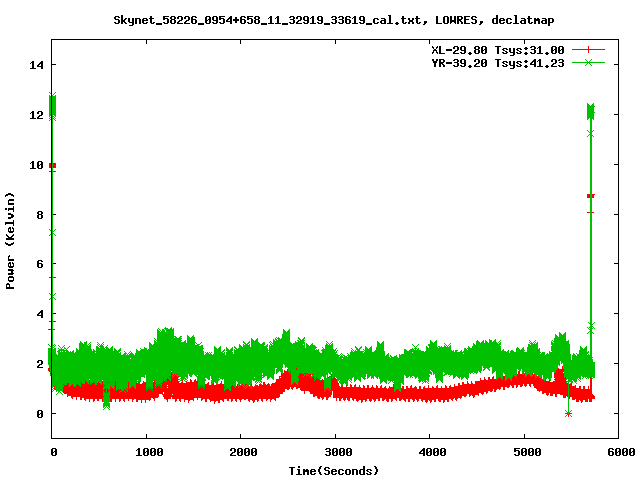Click the red legend line sample
The image size is (640, 480).
tap(588, 50)
